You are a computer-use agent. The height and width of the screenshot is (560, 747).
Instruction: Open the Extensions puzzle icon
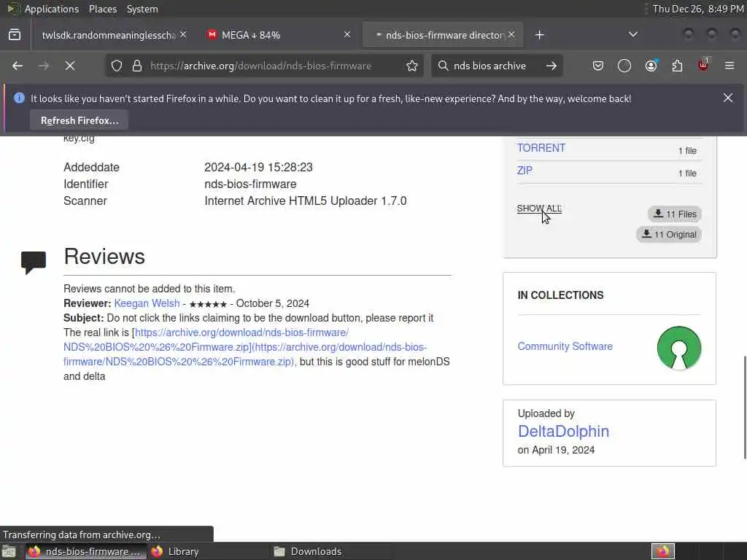677,66
